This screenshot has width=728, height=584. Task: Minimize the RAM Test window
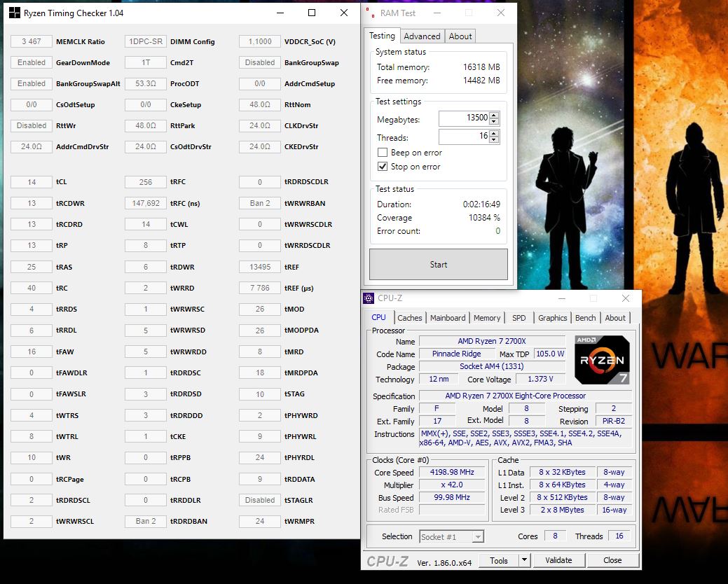[x=437, y=13]
